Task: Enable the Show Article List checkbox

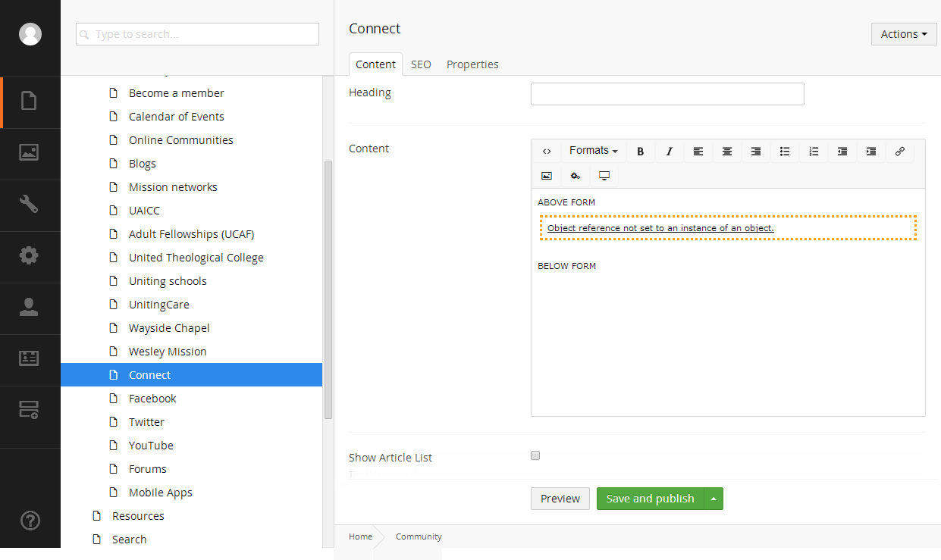Action: tap(535, 455)
